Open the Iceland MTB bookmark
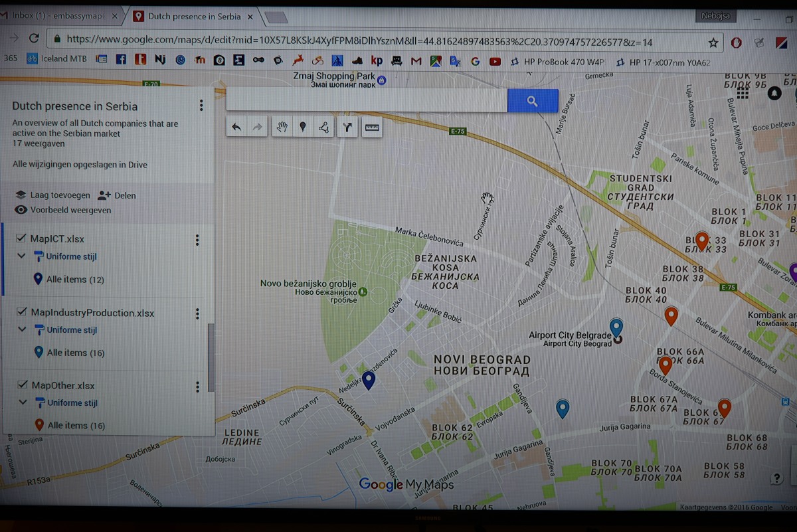The image size is (797, 532). [x=56, y=58]
